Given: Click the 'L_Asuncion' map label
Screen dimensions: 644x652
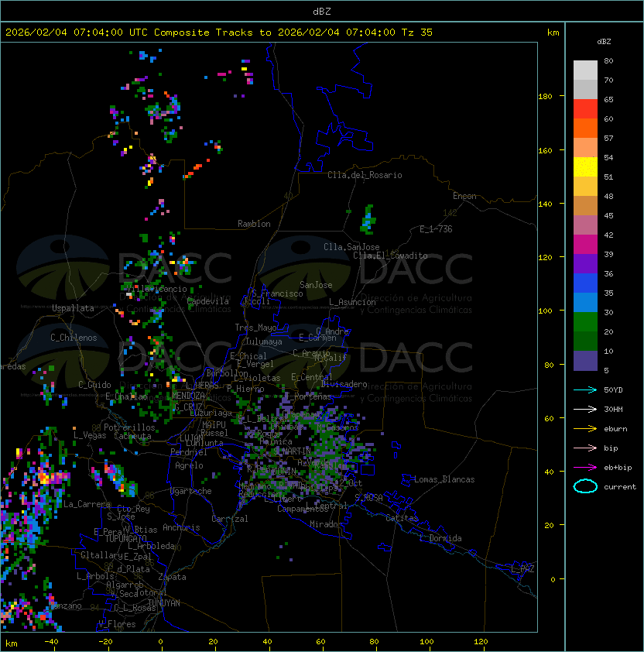Looking at the screenshot, I should pos(352,302).
